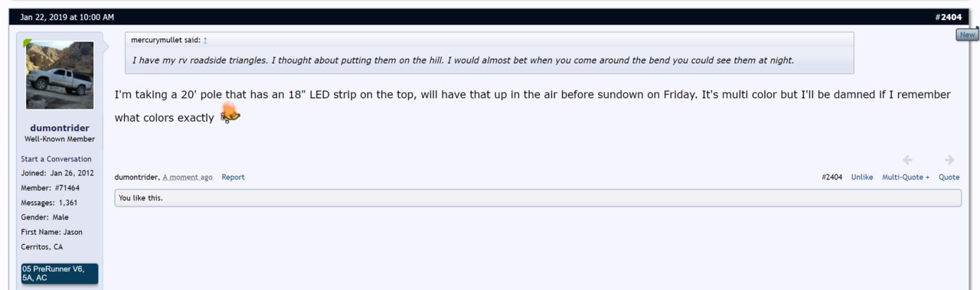Click the 'A moment ago' timestamp
The width and height of the screenshot is (980, 290).
tap(188, 177)
